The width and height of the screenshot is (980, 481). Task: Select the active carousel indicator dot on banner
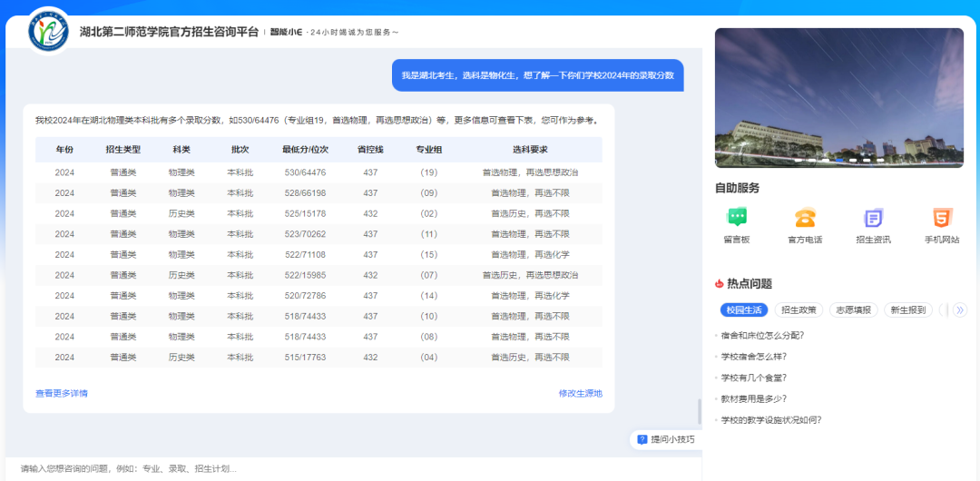(839, 161)
